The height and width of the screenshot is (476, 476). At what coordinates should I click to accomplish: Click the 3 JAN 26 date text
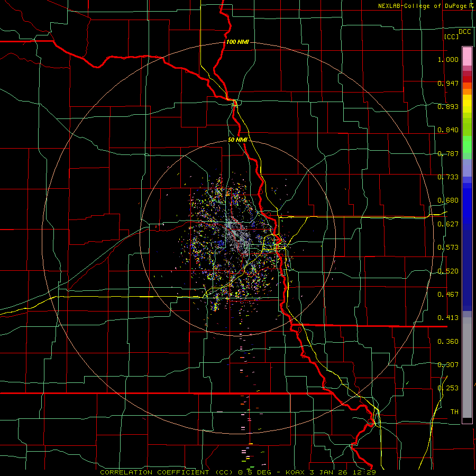329,472
